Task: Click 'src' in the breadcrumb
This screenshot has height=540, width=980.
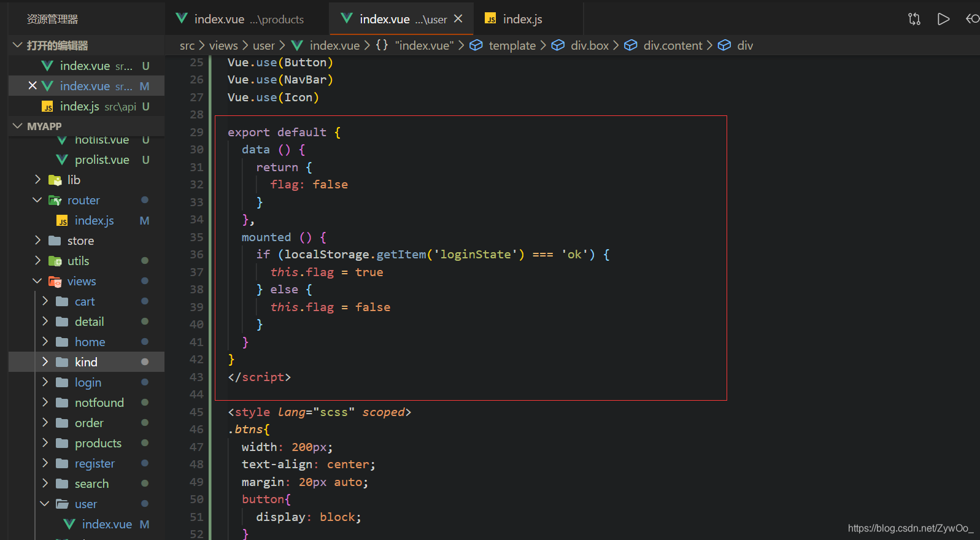Action: 187,45
